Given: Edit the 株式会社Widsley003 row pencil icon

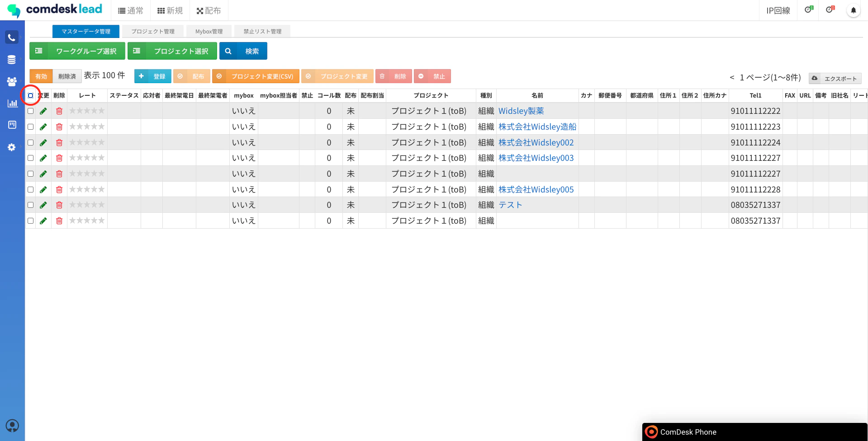Looking at the screenshot, I should pyautogui.click(x=43, y=158).
